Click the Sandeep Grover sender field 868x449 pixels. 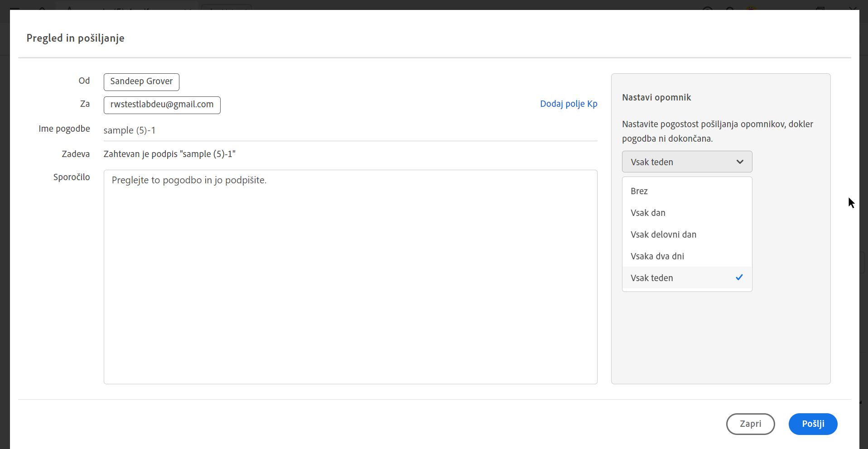coord(141,81)
